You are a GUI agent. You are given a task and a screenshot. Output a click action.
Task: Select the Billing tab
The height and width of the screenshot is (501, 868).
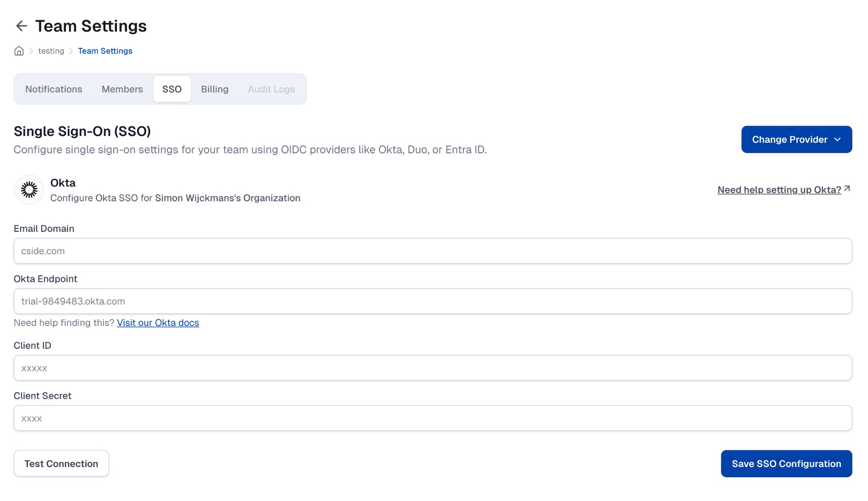[214, 89]
